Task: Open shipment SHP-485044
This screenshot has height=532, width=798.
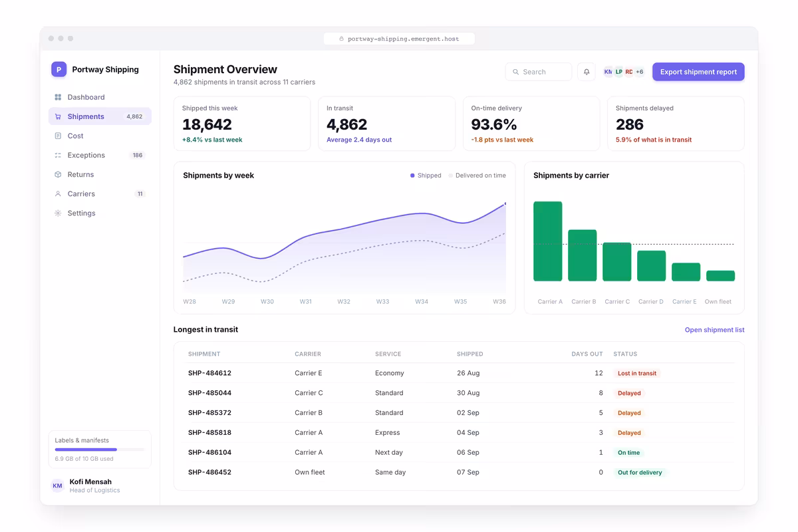Action: click(209, 393)
